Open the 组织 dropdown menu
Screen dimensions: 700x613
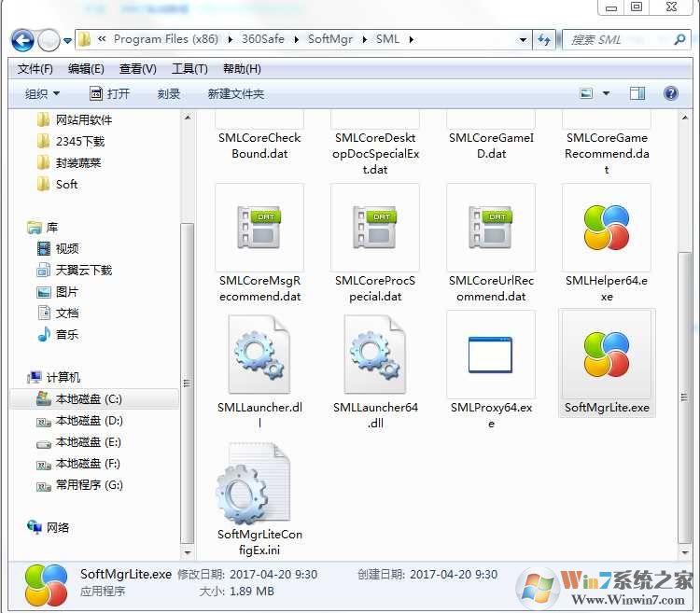(42, 93)
